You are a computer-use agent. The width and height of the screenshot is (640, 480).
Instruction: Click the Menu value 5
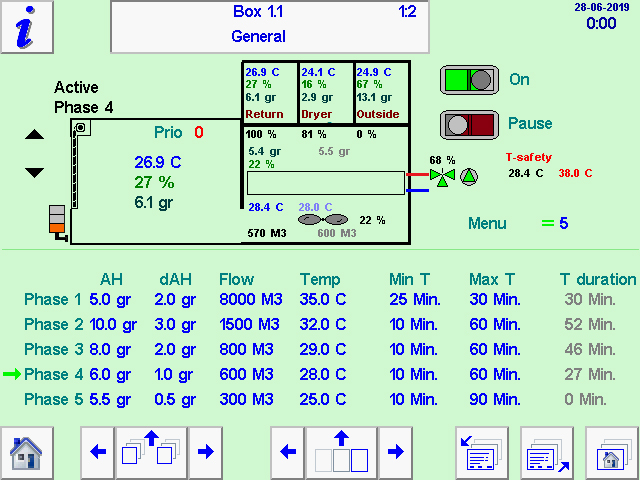pos(563,223)
